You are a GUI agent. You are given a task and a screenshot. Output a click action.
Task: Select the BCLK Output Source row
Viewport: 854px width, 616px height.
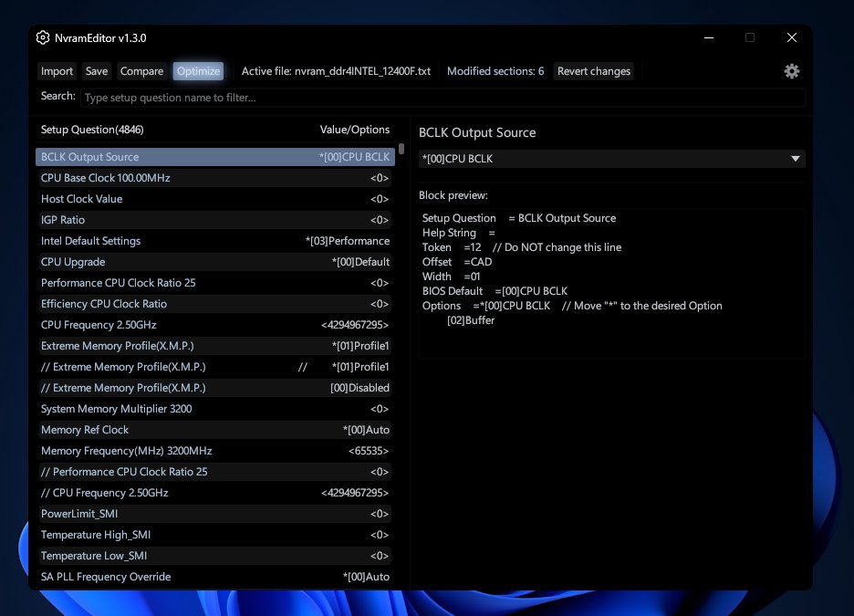(x=215, y=157)
